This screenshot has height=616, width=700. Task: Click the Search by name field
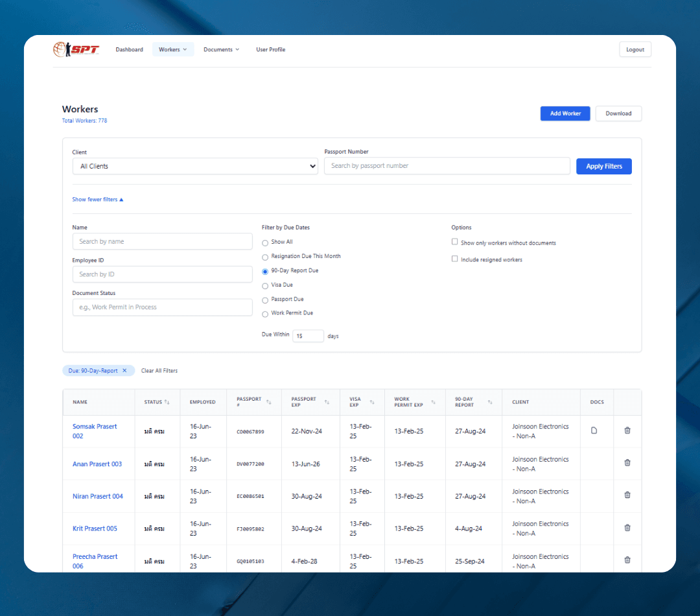tap(163, 241)
